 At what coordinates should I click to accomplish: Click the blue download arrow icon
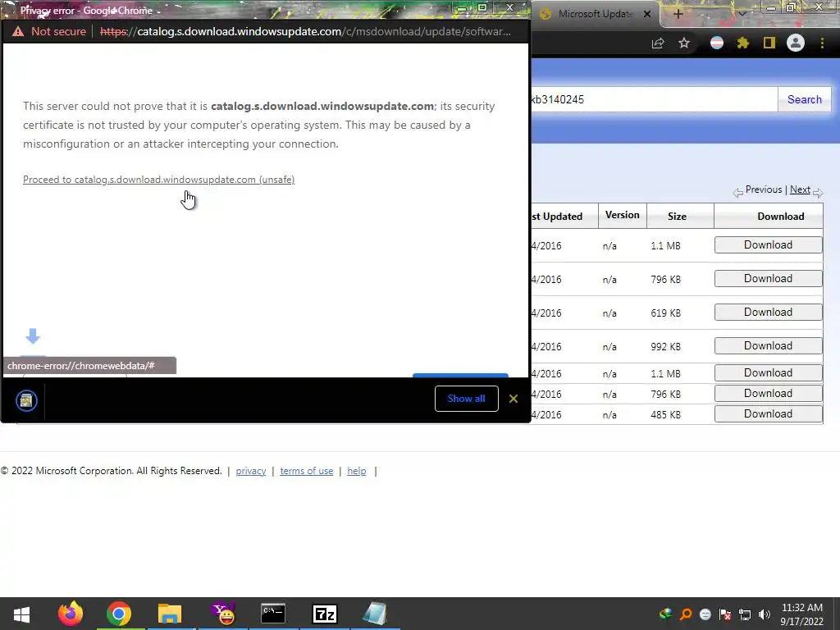33,336
